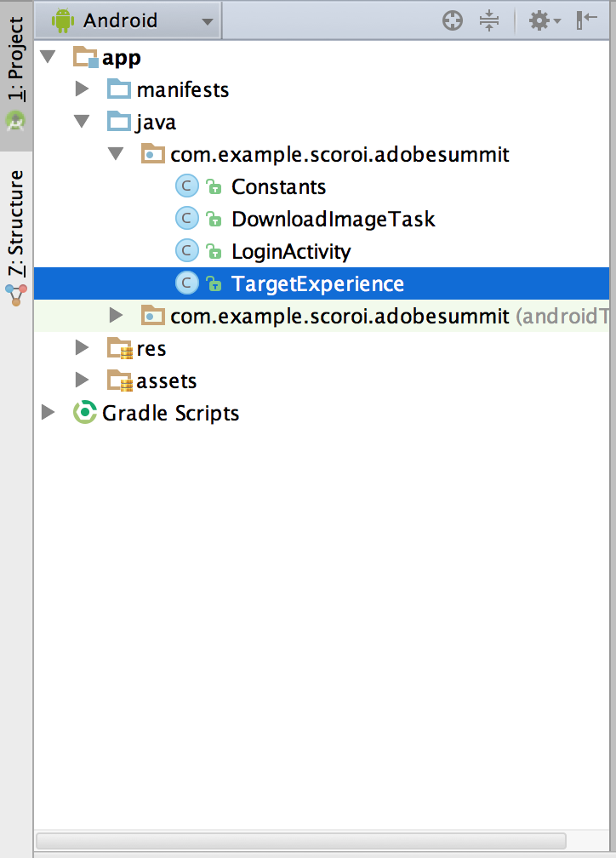Viewport: 616px width, 858px height.
Task: Switch to the 1: Project tab
Action: tap(16, 60)
